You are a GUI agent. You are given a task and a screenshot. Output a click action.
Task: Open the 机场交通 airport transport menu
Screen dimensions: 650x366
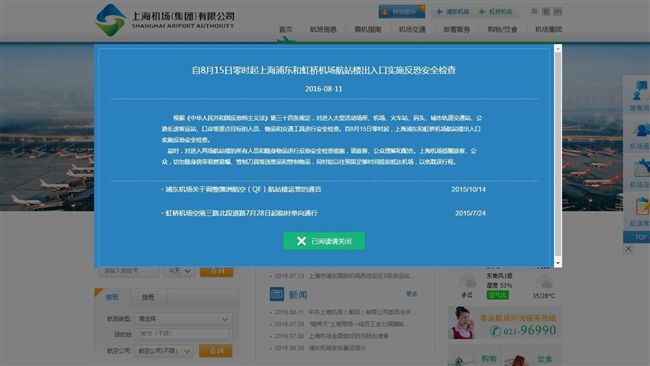pyautogui.click(x=412, y=29)
